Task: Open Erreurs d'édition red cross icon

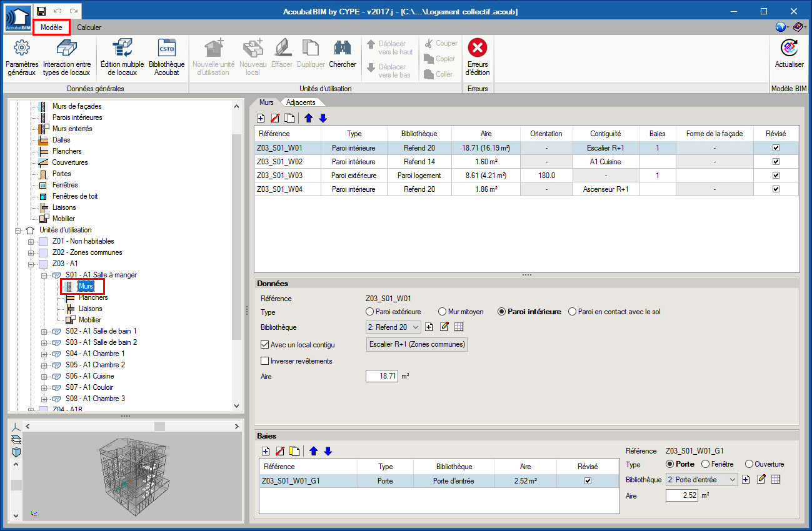Action: pos(478,47)
